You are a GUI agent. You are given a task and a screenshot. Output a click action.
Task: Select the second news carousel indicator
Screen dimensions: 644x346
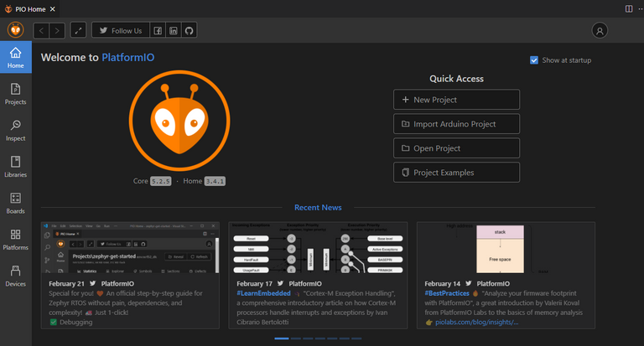click(x=296, y=338)
